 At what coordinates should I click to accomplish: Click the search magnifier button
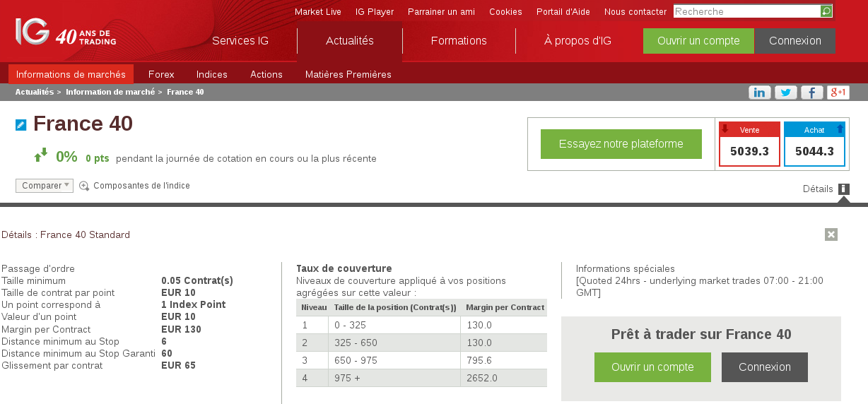(826, 11)
